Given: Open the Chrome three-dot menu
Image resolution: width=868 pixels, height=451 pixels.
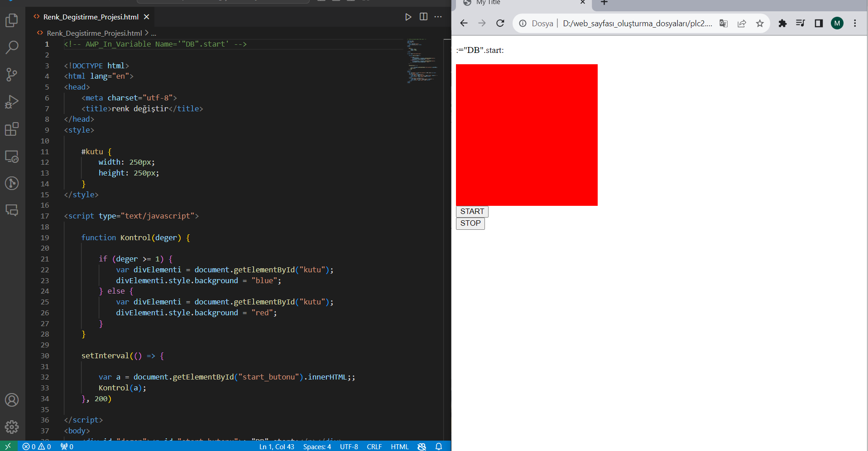Looking at the screenshot, I should 855,24.
